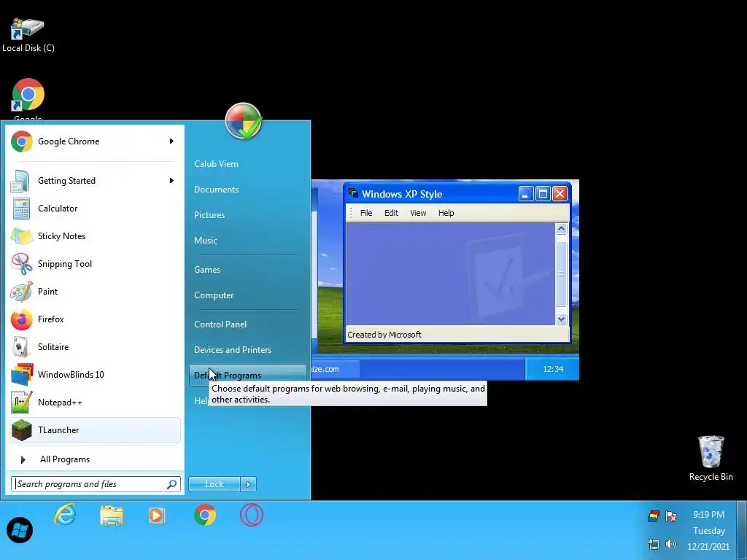Launch the Snipping Tool
747x560 pixels.
94,264
